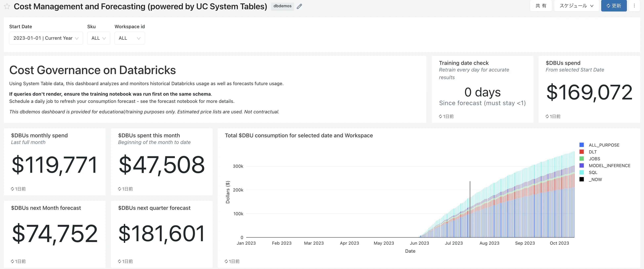Image resolution: width=644 pixels, height=269 pixels.
Task: Click the "Jul 2023" x-axis label
Action: [454, 243]
